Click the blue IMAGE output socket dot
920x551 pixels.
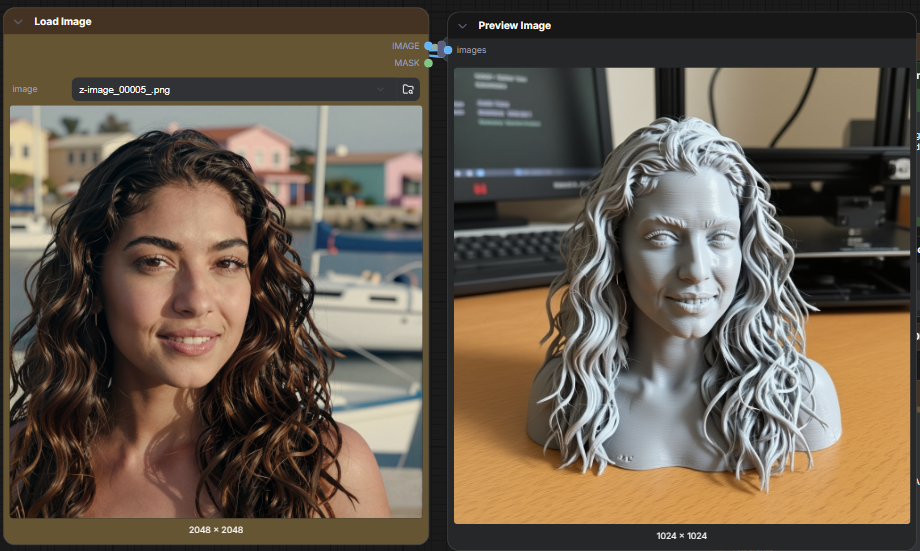point(428,46)
